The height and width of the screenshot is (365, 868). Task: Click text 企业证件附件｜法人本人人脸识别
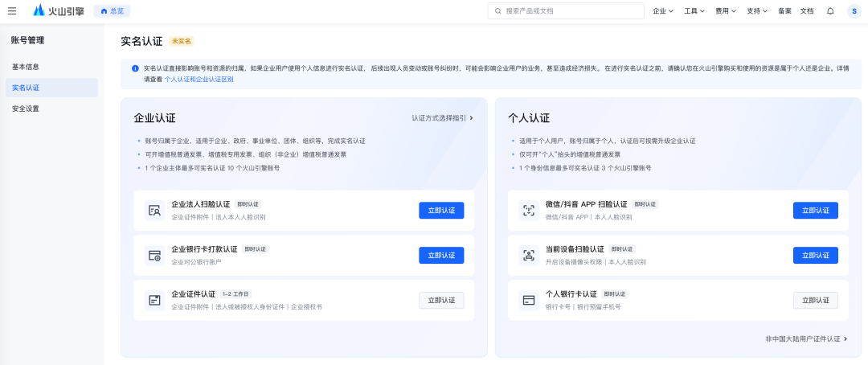pyautogui.click(x=218, y=217)
